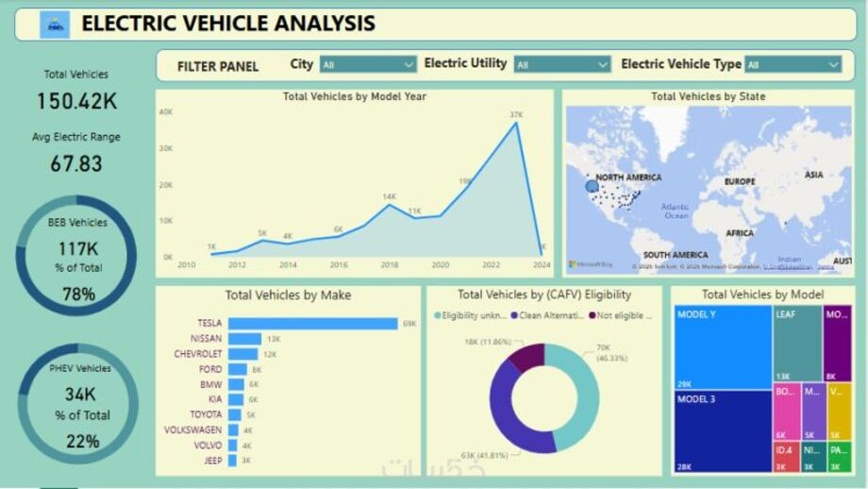Select the TOYOTA bar

(x=235, y=414)
